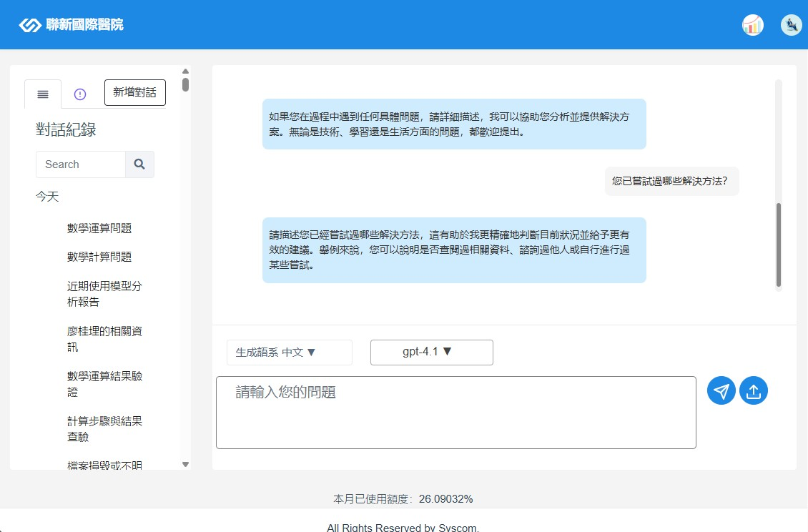Focus the 請輸入您的問題 message box
Image resolution: width=808 pixels, height=532 pixels.
click(x=455, y=413)
